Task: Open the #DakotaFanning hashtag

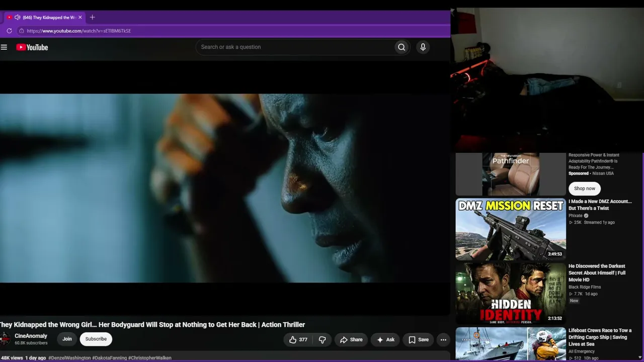Action: click(x=110, y=358)
